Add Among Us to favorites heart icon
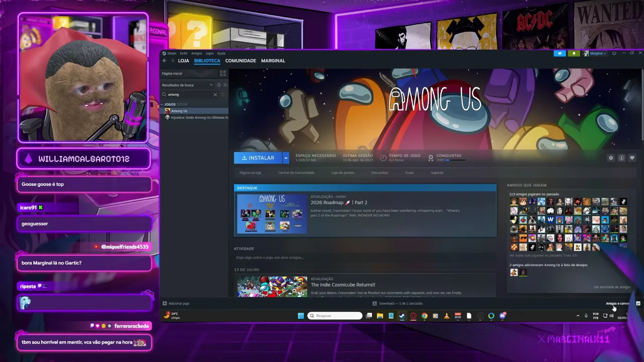 (632, 158)
